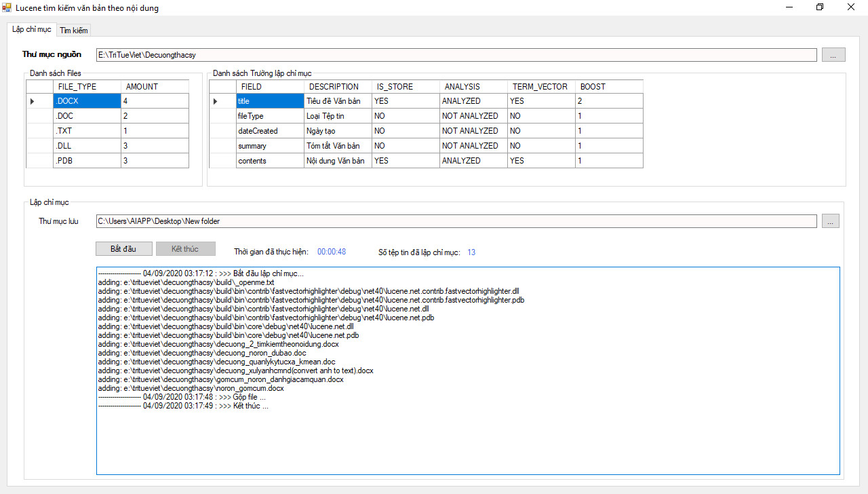Click the DESCRIPTION column header

(338, 87)
